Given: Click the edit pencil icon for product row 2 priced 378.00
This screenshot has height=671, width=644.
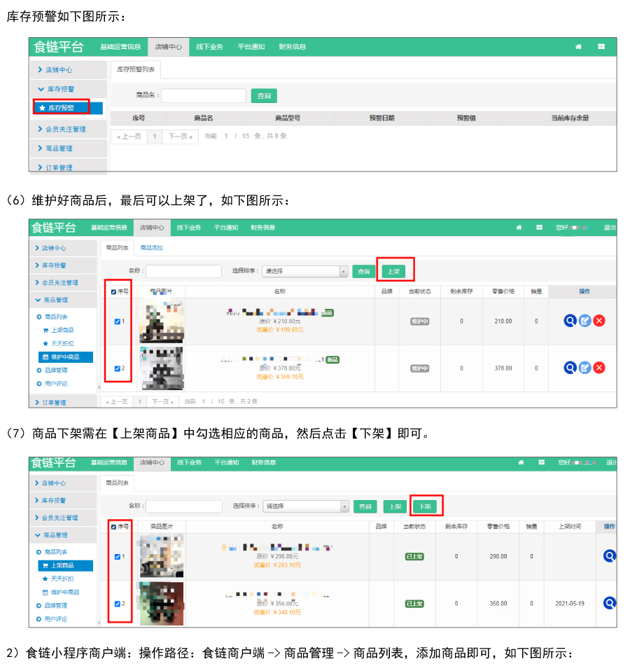Looking at the screenshot, I should tap(584, 368).
